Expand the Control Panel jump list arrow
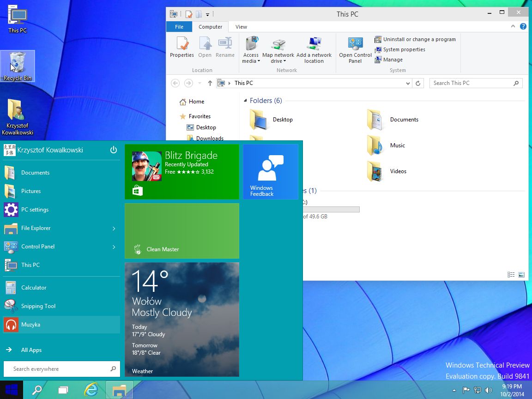Screen dimensions: 532x399 coord(114,247)
